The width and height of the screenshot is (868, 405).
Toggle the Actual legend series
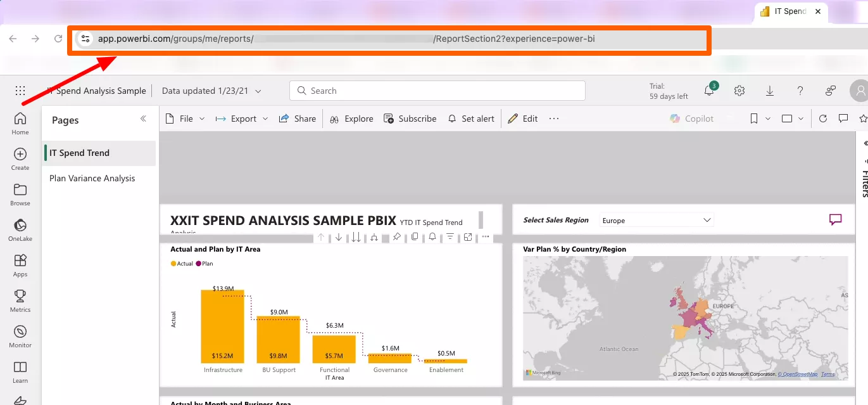[182, 264]
